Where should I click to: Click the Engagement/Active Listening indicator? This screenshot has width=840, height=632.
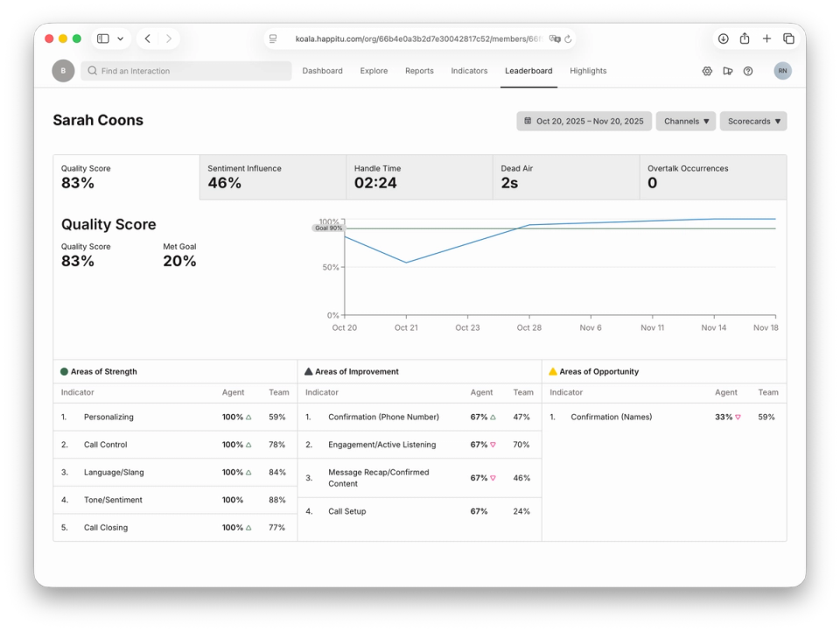(382, 445)
